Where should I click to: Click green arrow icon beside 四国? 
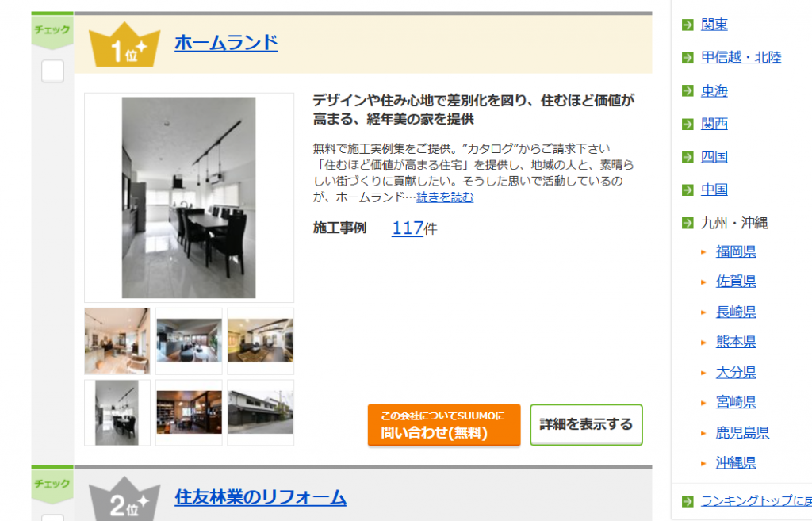(688, 157)
